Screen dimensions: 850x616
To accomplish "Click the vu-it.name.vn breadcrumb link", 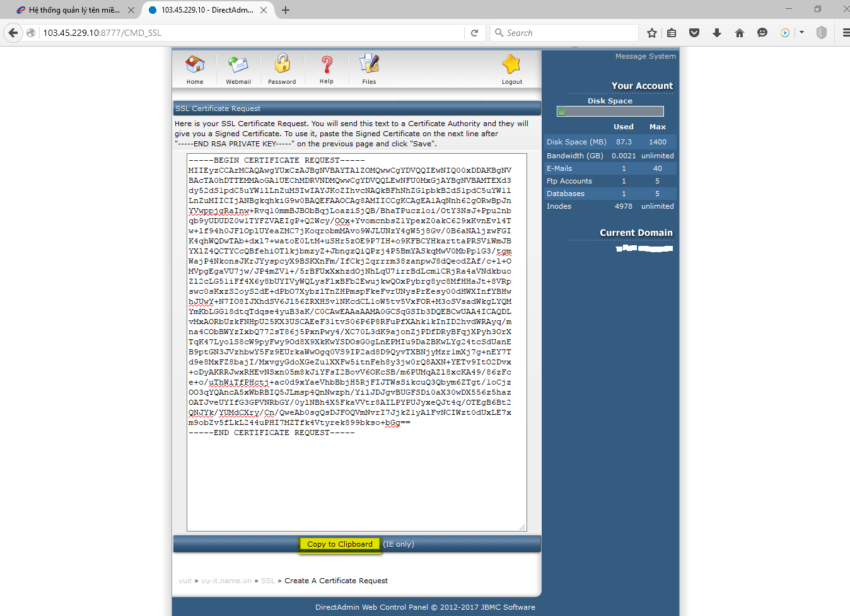I will (x=226, y=581).
